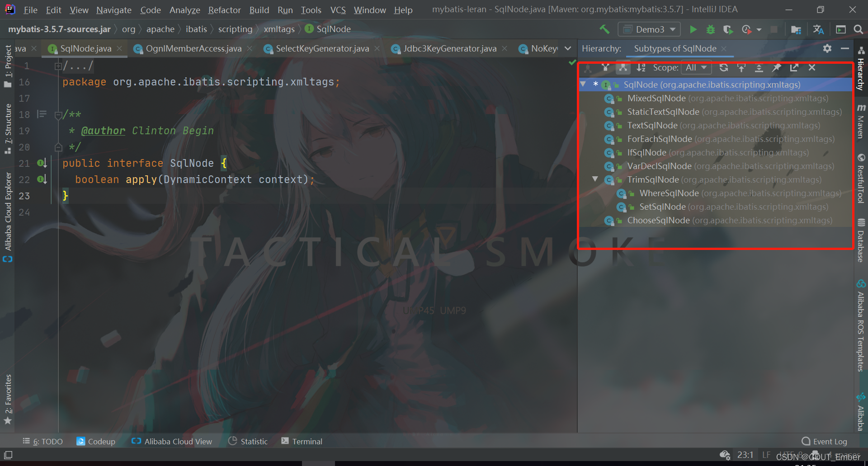Hide the Hierarchy panel with minus icon
Viewport: 868px width, 466px height.
tap(844, 48)
